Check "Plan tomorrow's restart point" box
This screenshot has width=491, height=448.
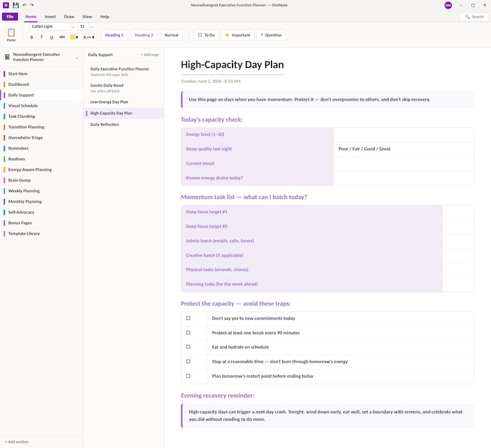coord(188,376)
